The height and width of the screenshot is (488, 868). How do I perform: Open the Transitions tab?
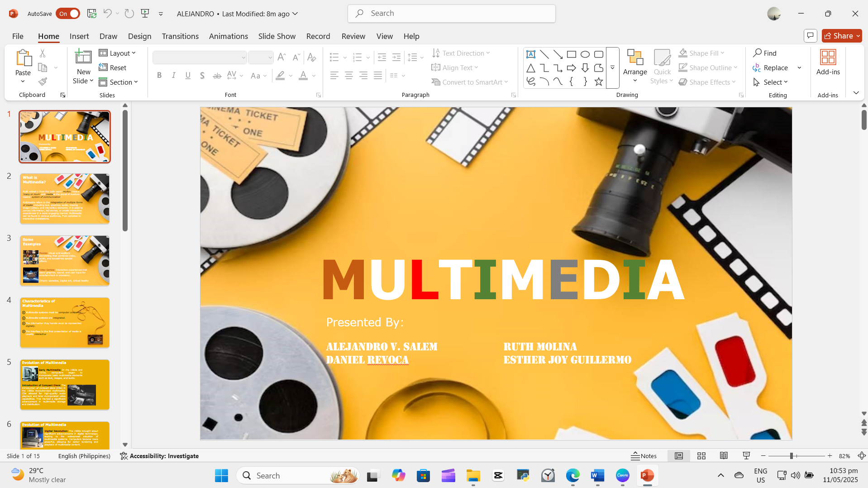(x=180, y=36)
